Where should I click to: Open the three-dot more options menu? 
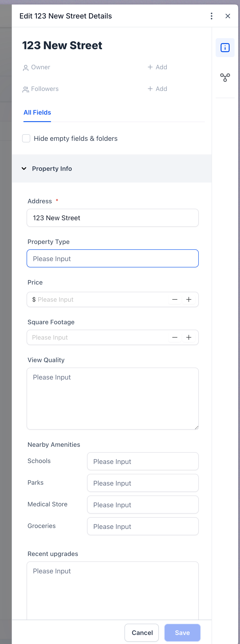point(212,16)
